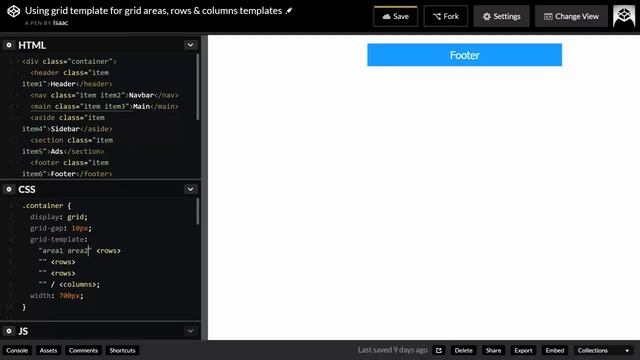Click 'Header' text in HTML code
This screenshot has width=640, height=360.
tap(63, 84)
